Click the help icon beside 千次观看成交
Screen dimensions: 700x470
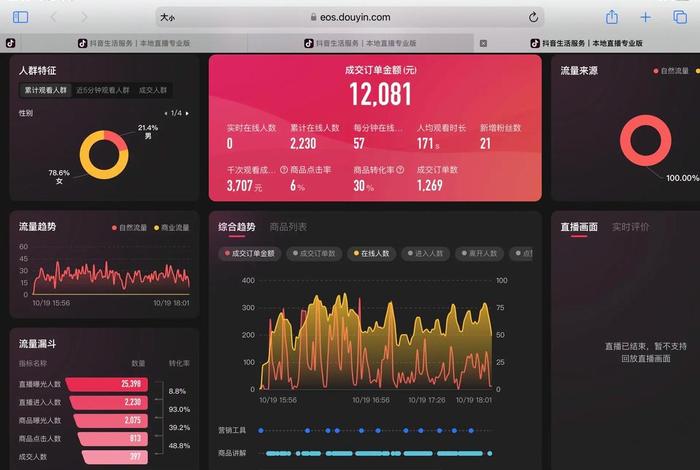coord(283,170)
